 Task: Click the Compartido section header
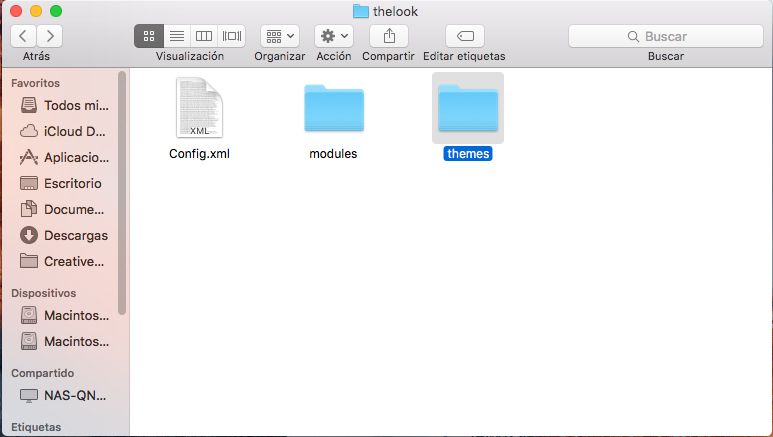(42, 373)
